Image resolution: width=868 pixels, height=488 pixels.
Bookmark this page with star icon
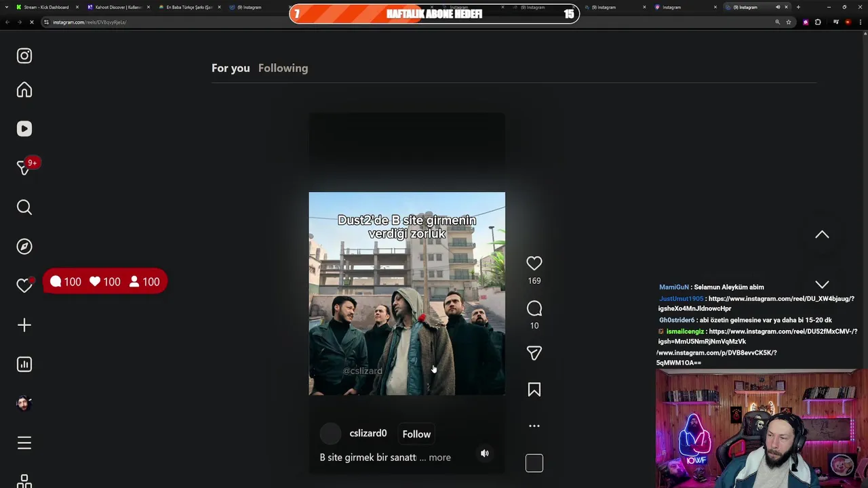click(x=789, y=22)
